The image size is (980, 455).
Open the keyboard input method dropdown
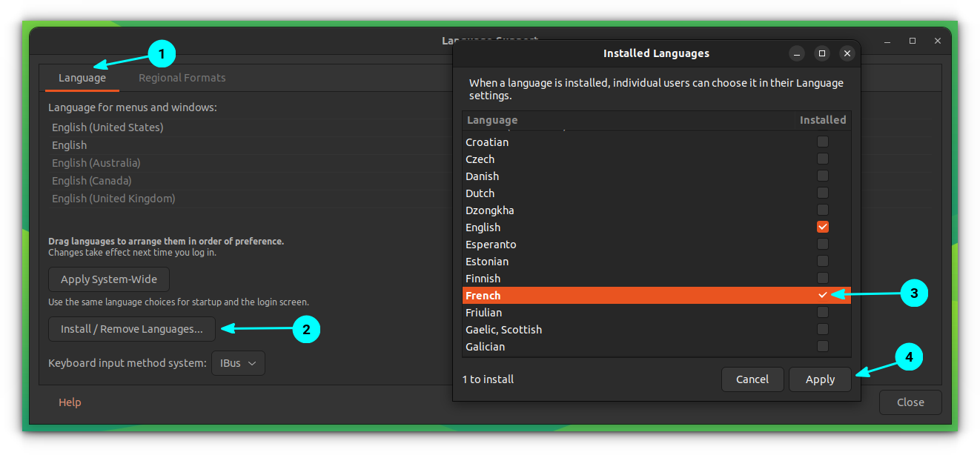tap(238, 363)
